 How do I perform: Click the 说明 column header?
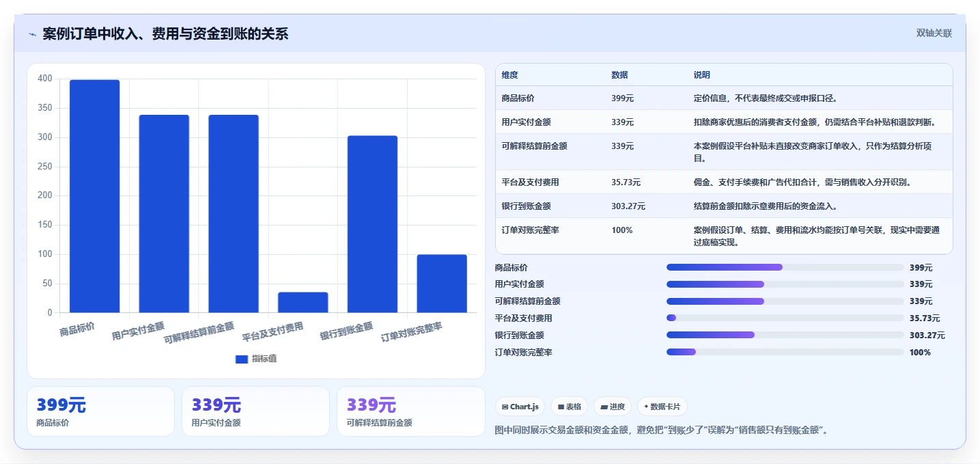[701, 75]
